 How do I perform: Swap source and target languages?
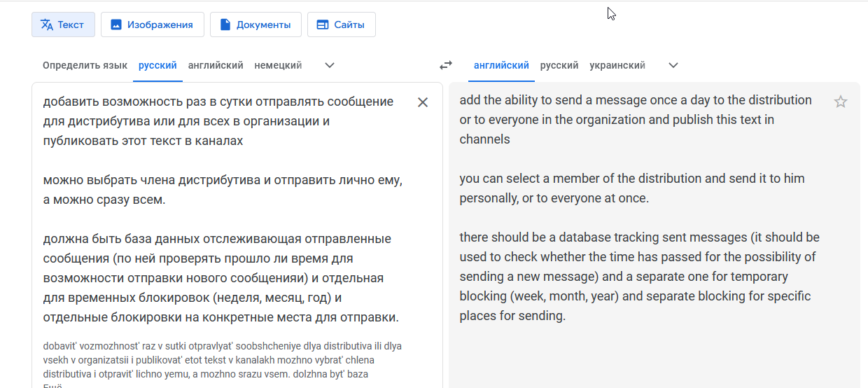pos(446,65)
